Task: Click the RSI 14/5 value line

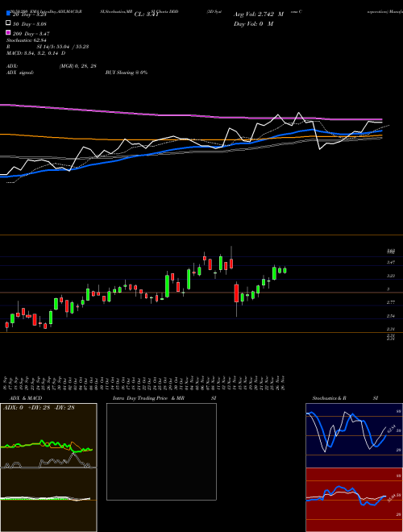Action: tap(48, 47)
